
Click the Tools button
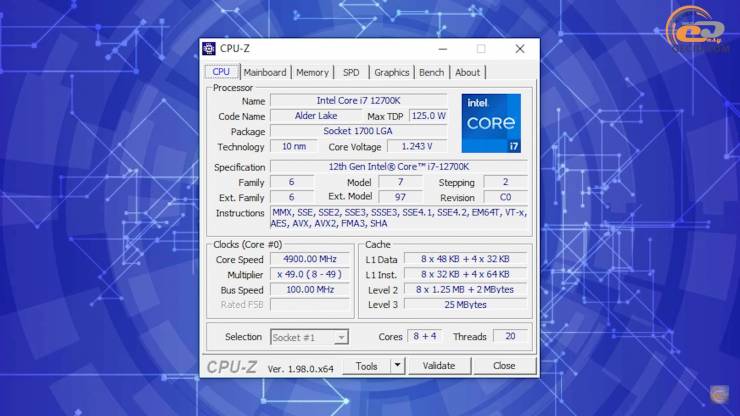(367, 366)
